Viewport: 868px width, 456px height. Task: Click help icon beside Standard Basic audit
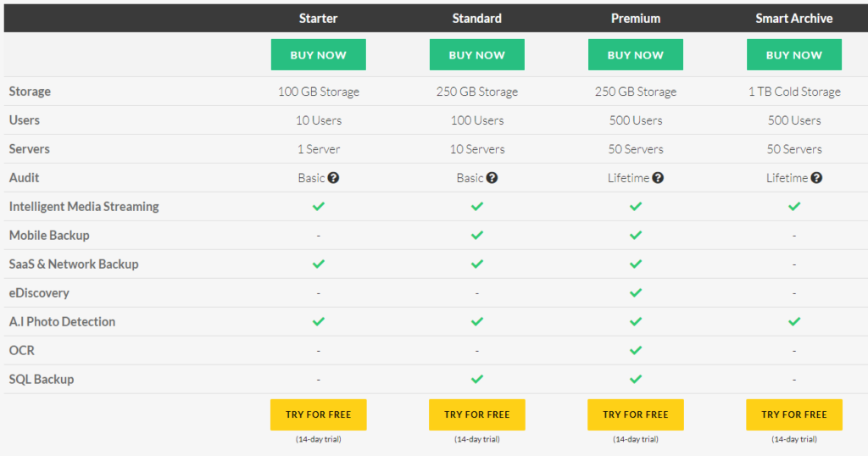tap(492, 178)
